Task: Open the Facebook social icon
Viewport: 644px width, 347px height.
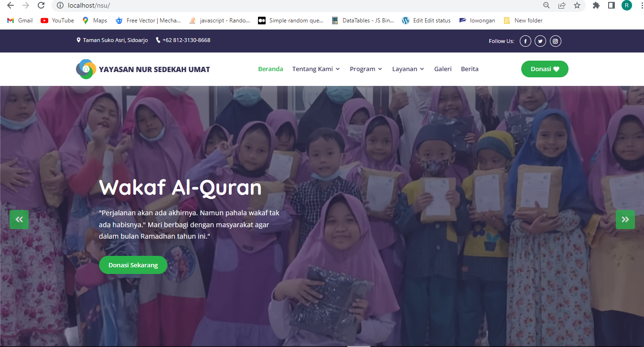Action: pos(525,41)
